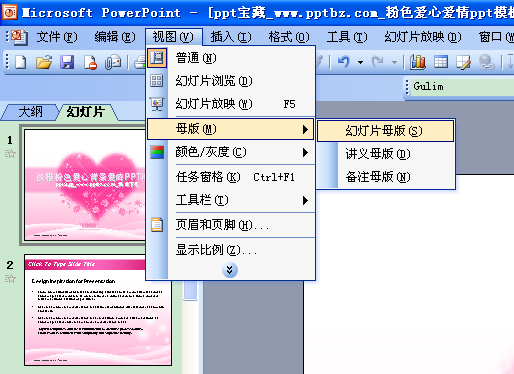Open the 编辑(E) menu
This screenshot has width=514, height=374.
click(x=115, y=37)
